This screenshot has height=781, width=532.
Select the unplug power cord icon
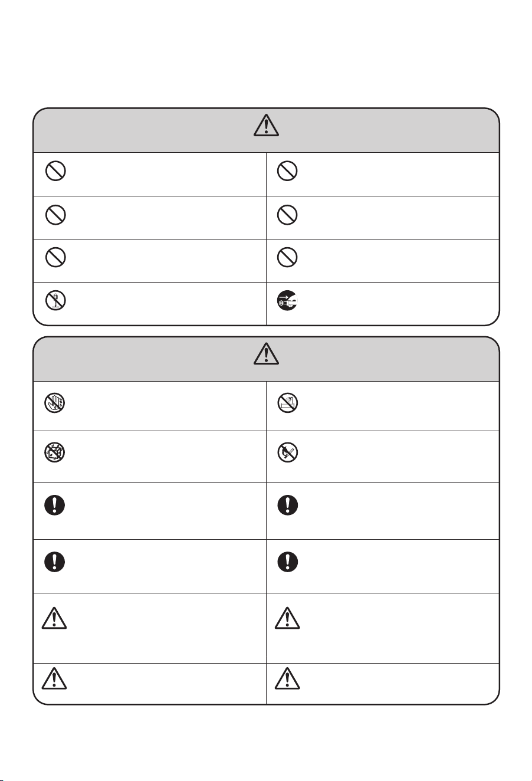(287, 301)
